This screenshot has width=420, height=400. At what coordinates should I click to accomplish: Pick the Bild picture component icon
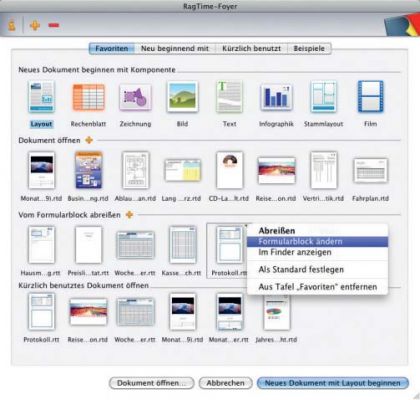coord(182,97)
